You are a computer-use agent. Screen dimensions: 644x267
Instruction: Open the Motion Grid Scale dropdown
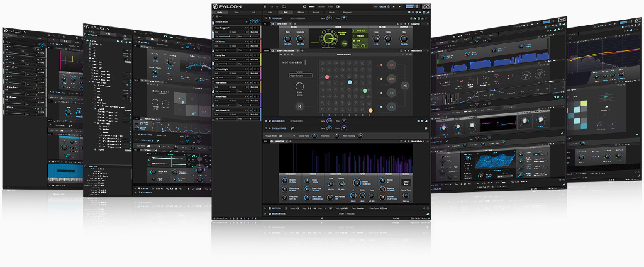300,76
